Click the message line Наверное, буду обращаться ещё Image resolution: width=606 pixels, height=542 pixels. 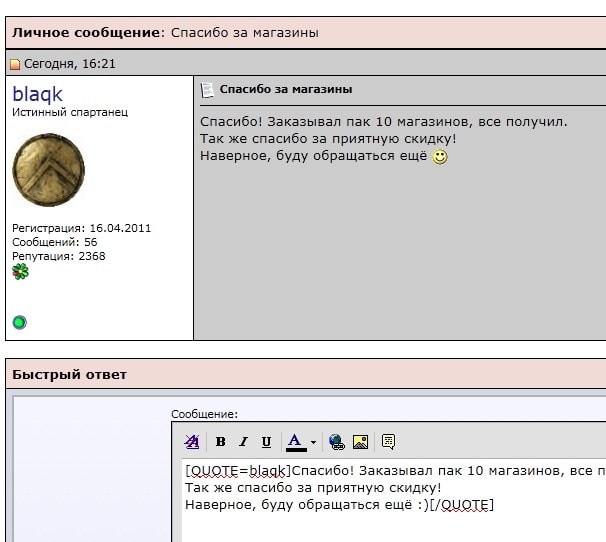(313, 156)
